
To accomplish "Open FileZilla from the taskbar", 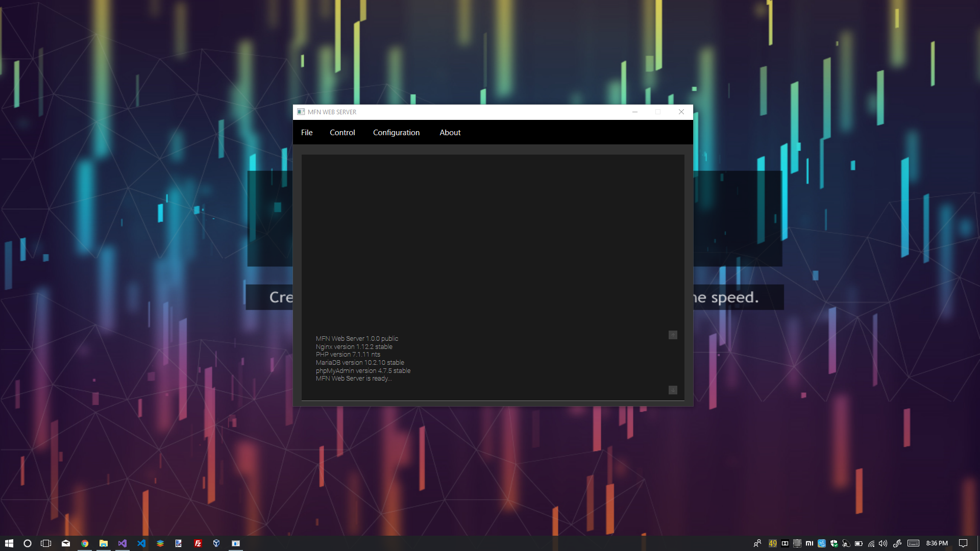I will 198,543.
